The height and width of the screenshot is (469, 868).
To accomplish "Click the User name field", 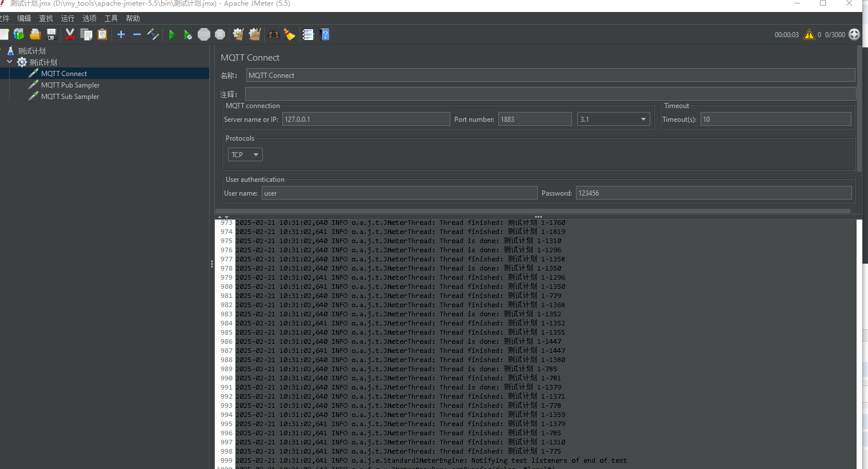I will (399, 193).
